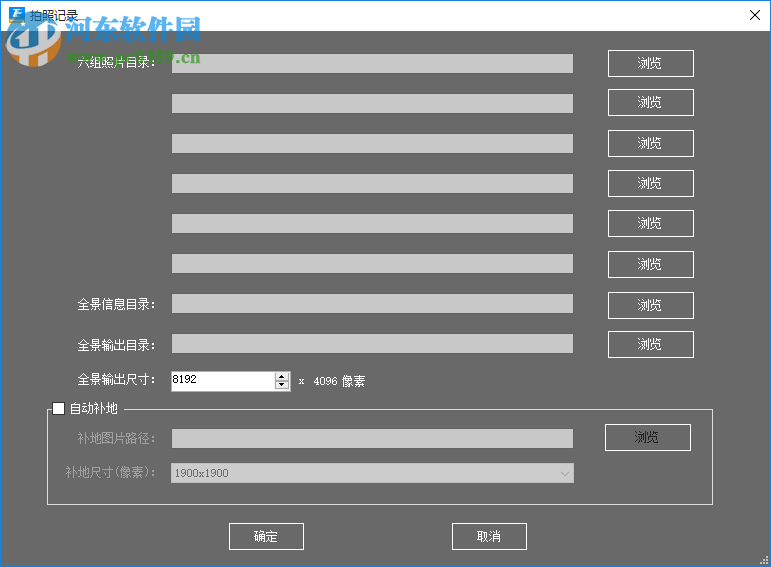The image size is (771, 567).
Task: Click 浏览 button for fourth photo directory row
Action: pos(651,183)
